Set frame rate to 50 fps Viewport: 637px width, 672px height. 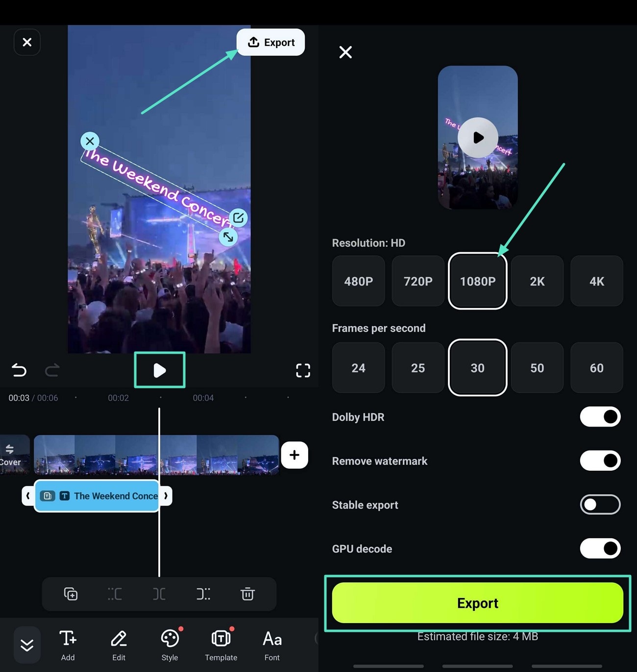click(537, 368)
